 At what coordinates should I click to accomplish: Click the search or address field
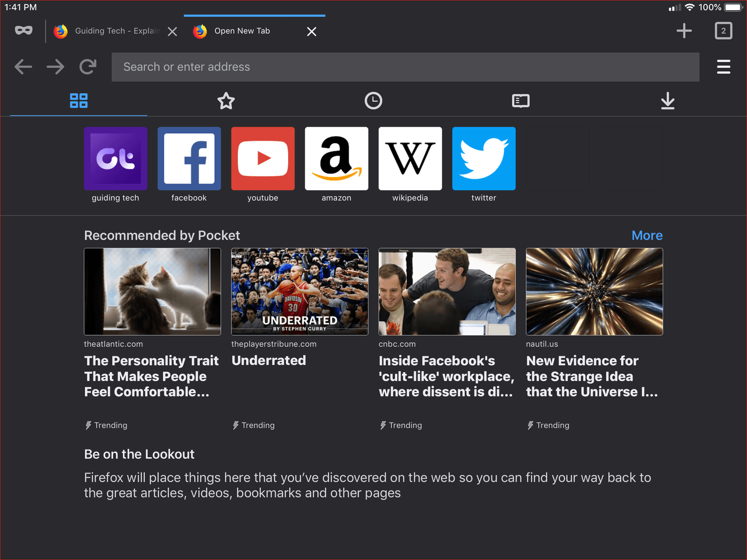coord(405,67)
